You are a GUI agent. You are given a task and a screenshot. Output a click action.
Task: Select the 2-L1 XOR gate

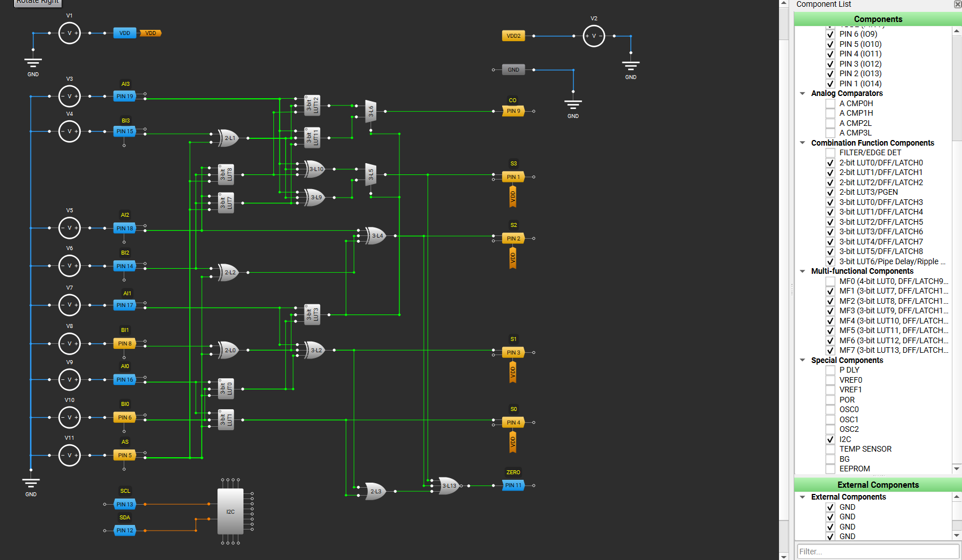point(229,138)
